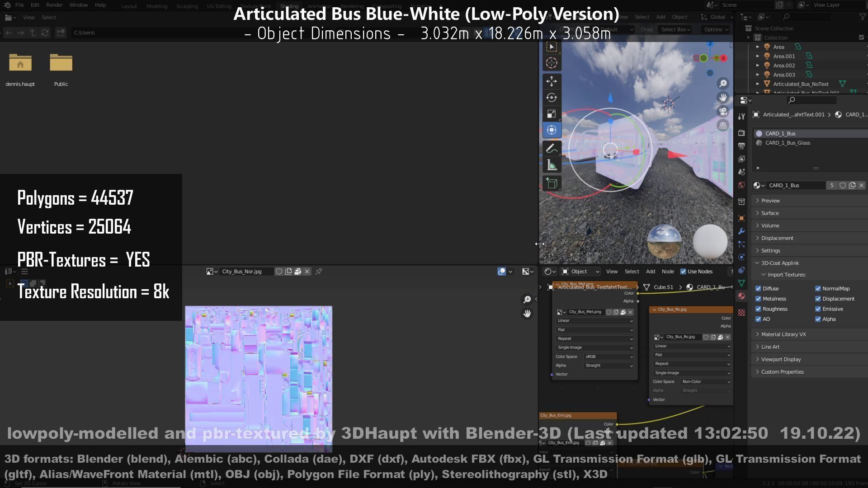
Task: Collapse the 3D-Coat Applink panel
Action: (809, 263)
